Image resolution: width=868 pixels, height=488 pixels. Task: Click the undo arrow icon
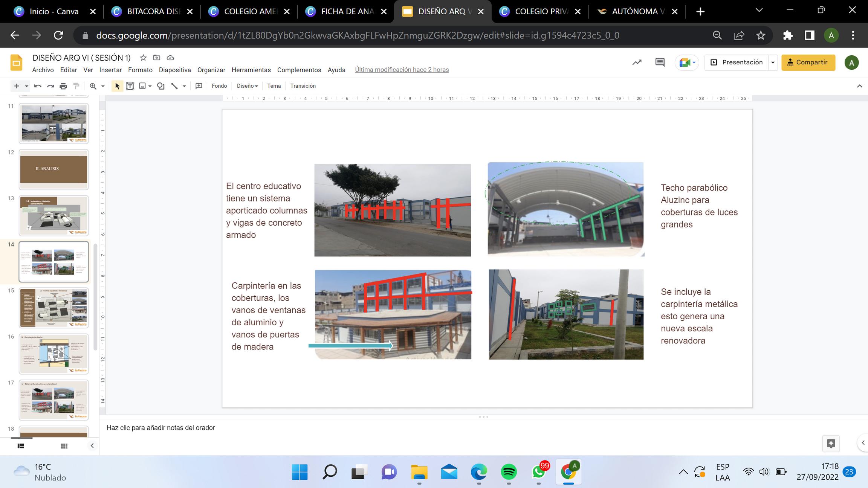point(38,86)
